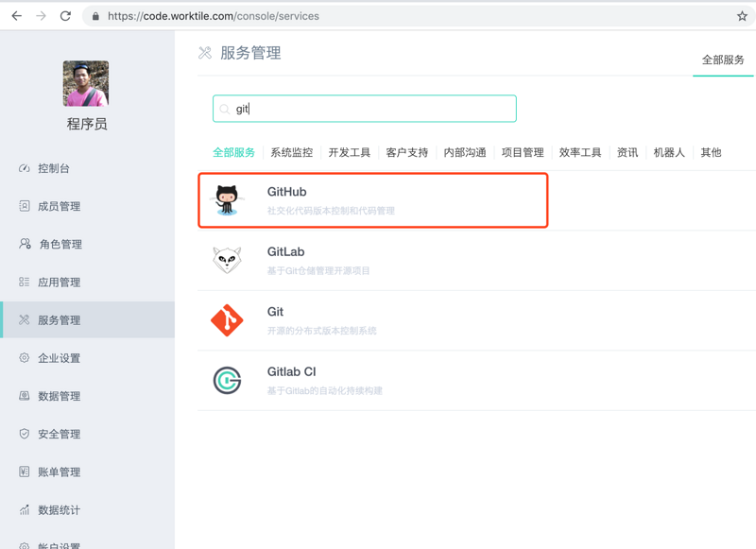Click the 程序员 user name
This screenshot has width=756, height=549.
click(87, 124)
